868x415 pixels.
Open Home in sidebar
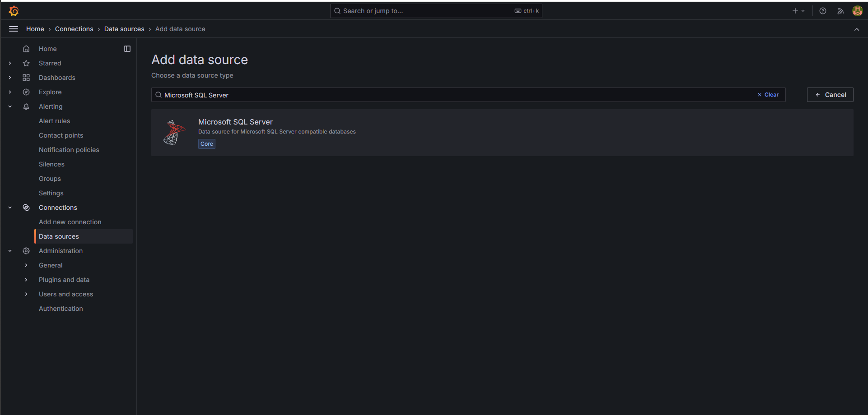[48, 49]
